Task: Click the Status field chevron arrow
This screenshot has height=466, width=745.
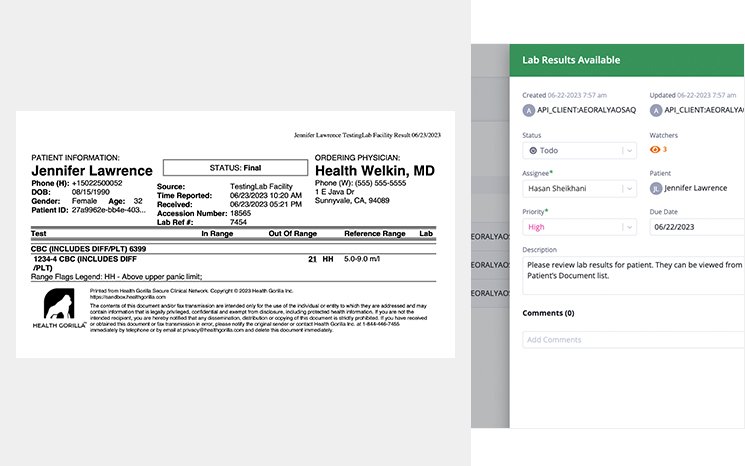Action: click(x=630, y=151)
